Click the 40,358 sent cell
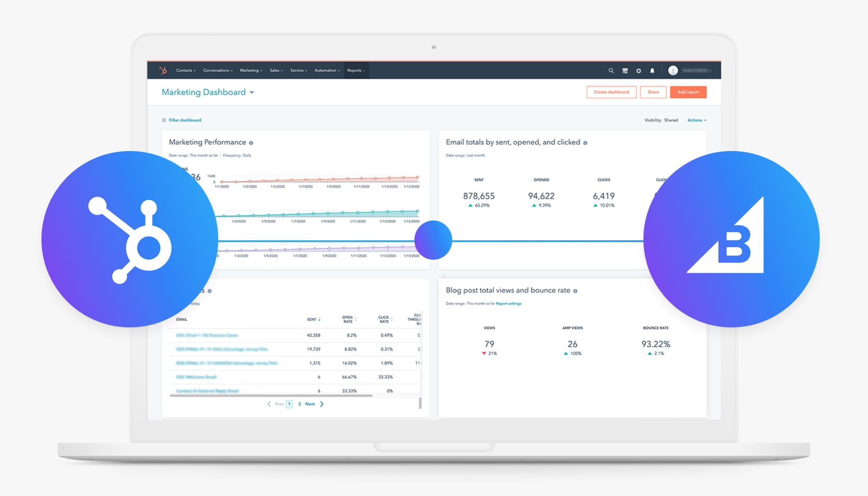Image resolution: width=868 pixels, height=496 pixels. click(313, 335)
